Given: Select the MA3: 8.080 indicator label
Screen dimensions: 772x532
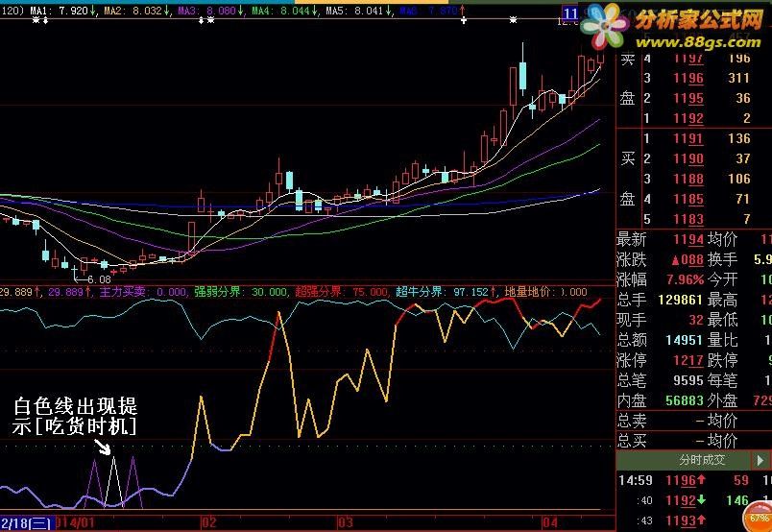Looking at the screenshot, I should coord(210,11).
